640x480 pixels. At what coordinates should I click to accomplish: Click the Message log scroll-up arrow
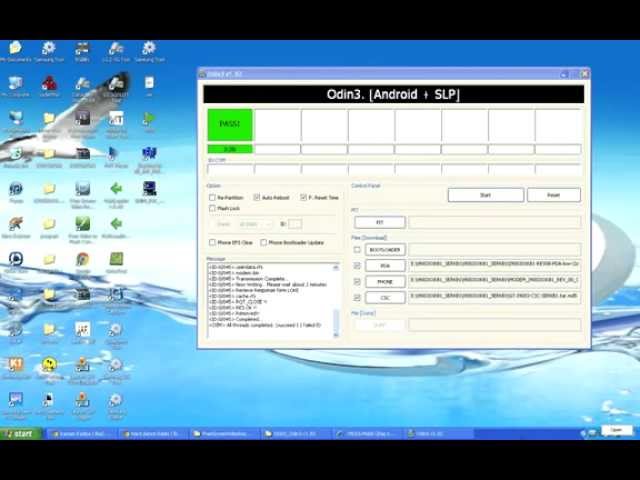tap(336, 268)
